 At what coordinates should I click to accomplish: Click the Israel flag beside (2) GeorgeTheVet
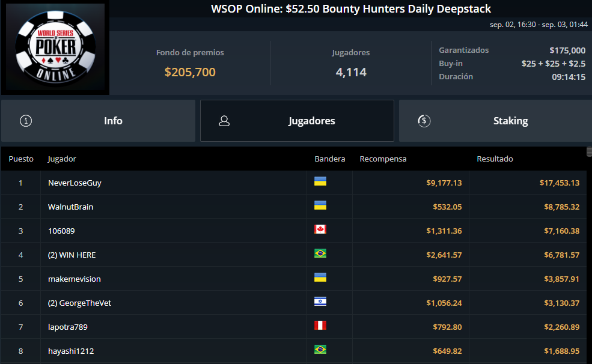click(320, 302)
